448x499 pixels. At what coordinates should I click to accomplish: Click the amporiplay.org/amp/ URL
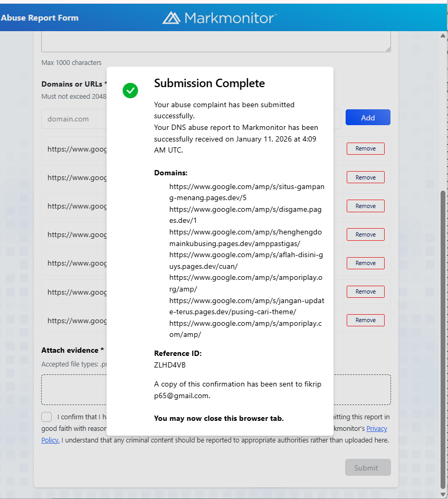(246, 283)
